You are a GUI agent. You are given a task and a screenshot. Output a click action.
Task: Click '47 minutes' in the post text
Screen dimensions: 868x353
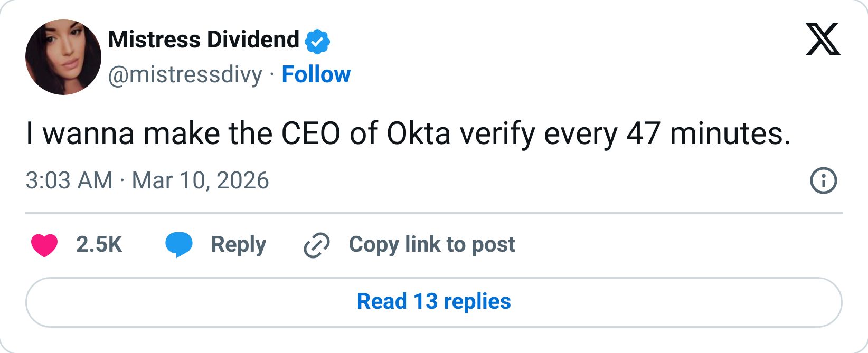[x=707, y=133]
